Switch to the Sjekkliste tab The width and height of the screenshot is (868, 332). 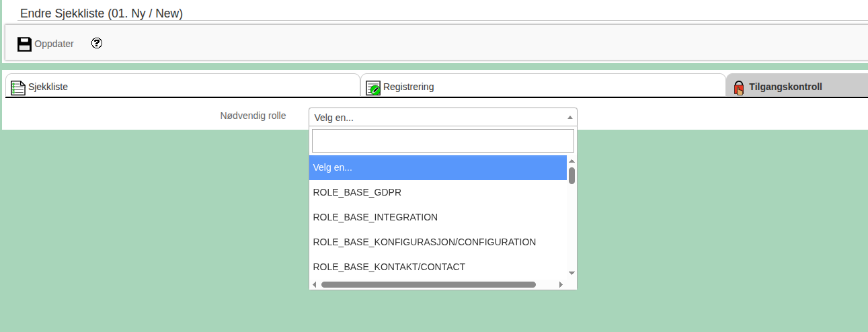click(x=48, y=87)
